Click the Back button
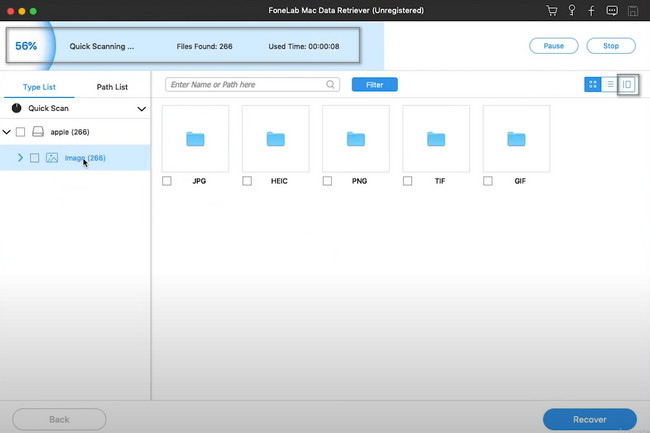Image resolution: width=650 pixels, height=433 pixels. pyautogui.click(x=59, y=419)
